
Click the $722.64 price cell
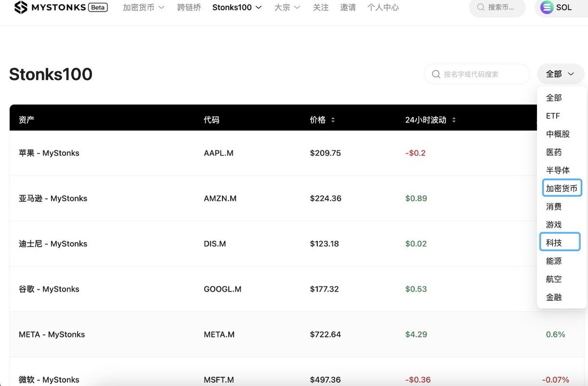tap(325, 335)
